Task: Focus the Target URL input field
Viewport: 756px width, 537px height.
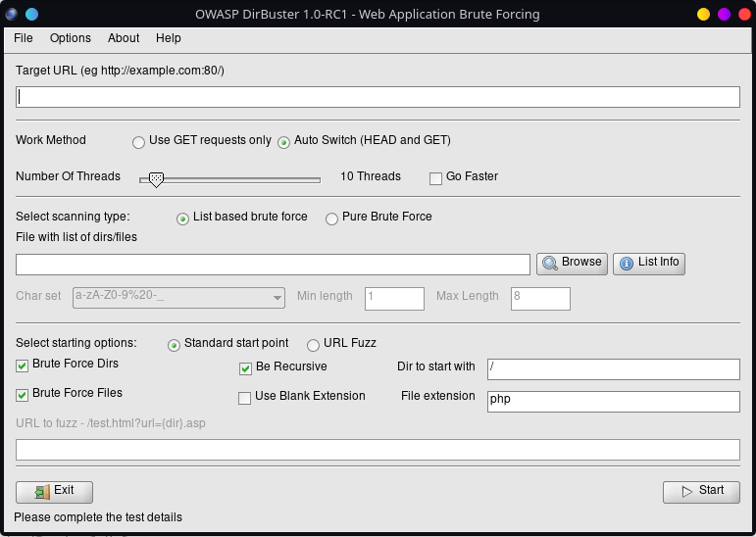Action: pos(378,97)
